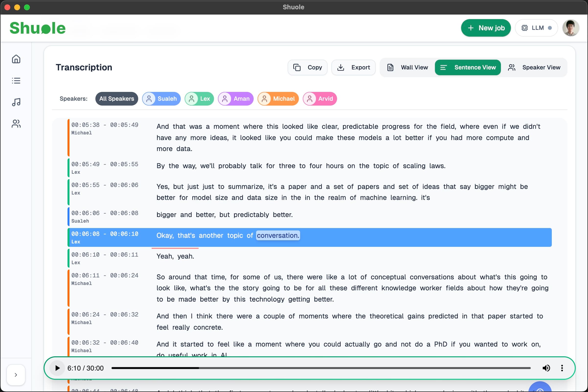This screenshot has height=392, width=588.
Task: Open the speakers people icon in sidebar
Action: 16,123
